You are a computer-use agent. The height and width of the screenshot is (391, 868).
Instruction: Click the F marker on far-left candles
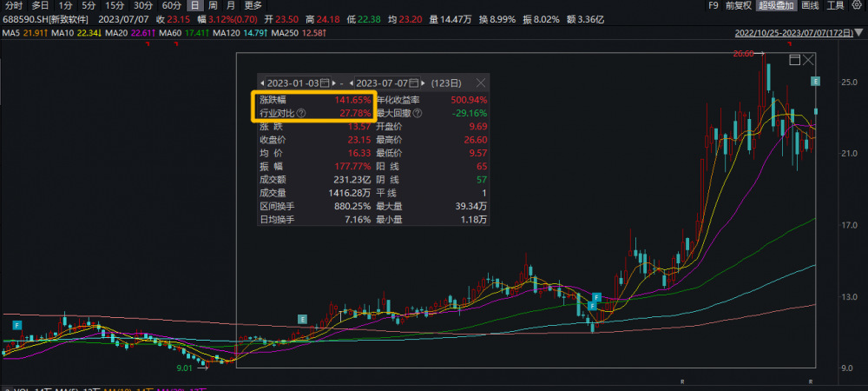pyautogui.click(x=17, y=325)
